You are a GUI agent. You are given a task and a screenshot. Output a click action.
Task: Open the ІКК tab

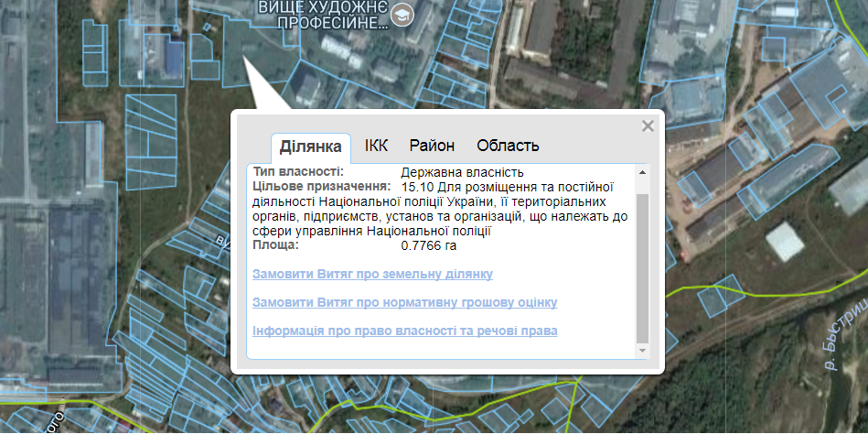pyautogui.click(x=377, y=146)
